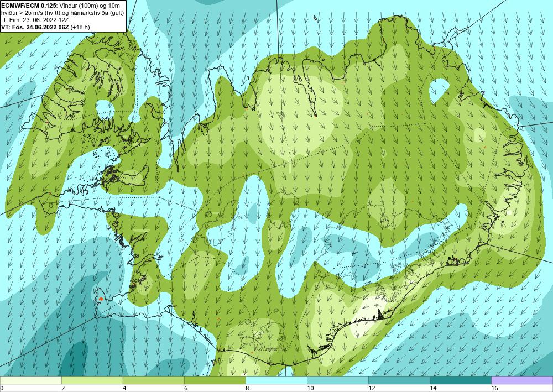This screenshot has width=553, height=392.
Task: Pick the 12–14 teal legend swatch
Action: click(x=399, y=380)
